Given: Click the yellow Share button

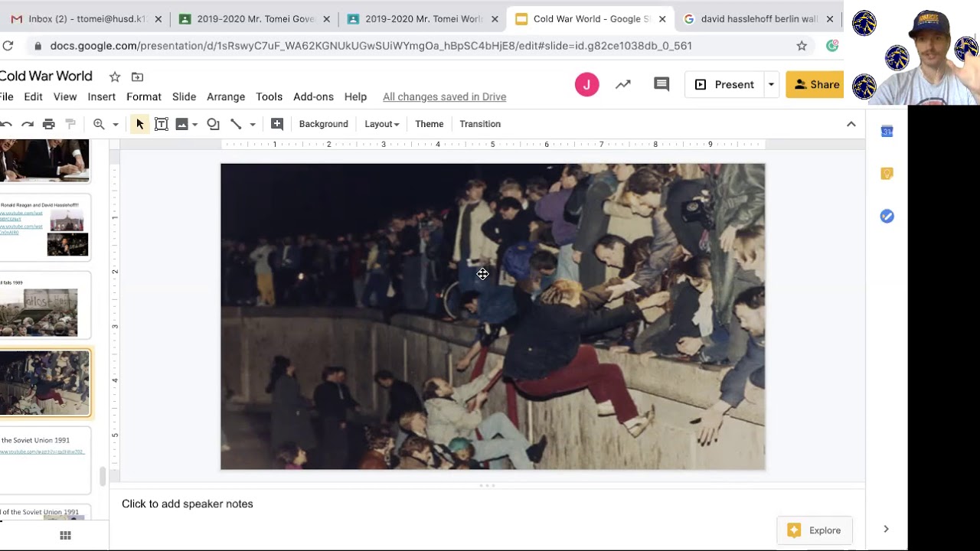Looking at the screenshot, I should tap(816, 84).
